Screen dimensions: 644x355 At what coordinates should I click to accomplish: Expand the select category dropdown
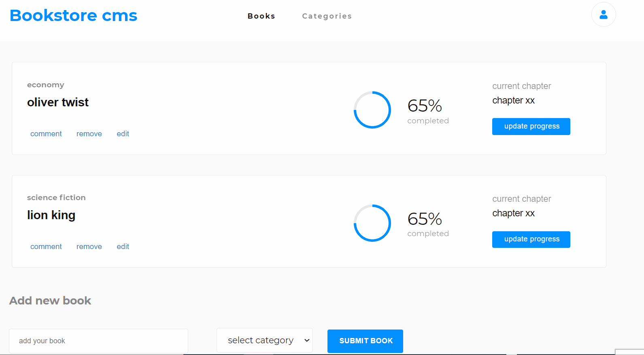click(x=265, y=340)
